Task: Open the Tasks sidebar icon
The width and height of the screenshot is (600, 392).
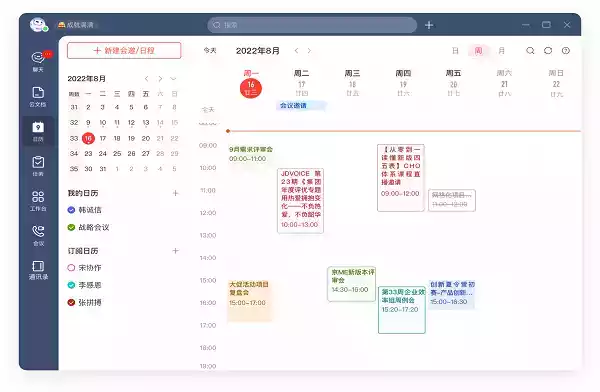Action: point(38,166)
